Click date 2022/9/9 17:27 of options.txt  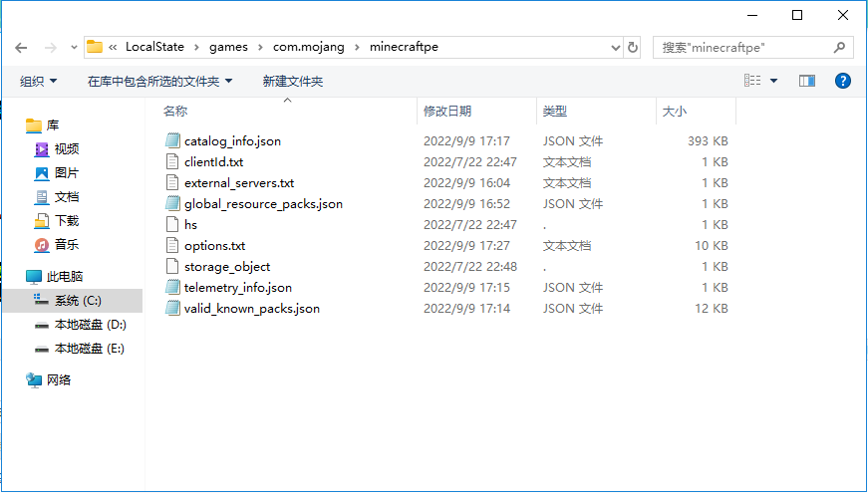(x=466, y=246)
